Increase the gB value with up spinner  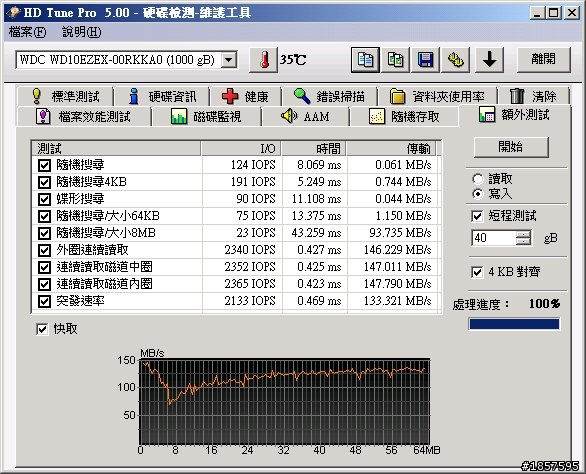[524, 234]
